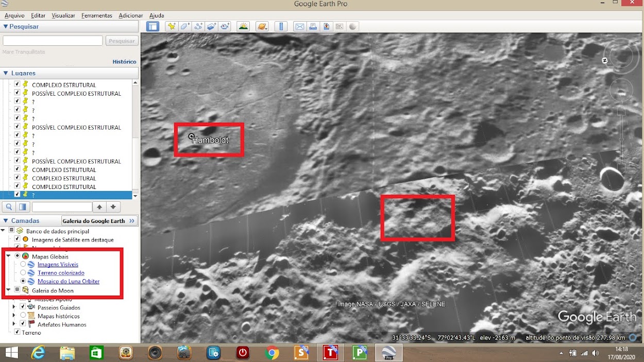Screen dimensions: 644x362
Task: Collapse the Galeria do Moon node
Action: (x=8, y=290)
